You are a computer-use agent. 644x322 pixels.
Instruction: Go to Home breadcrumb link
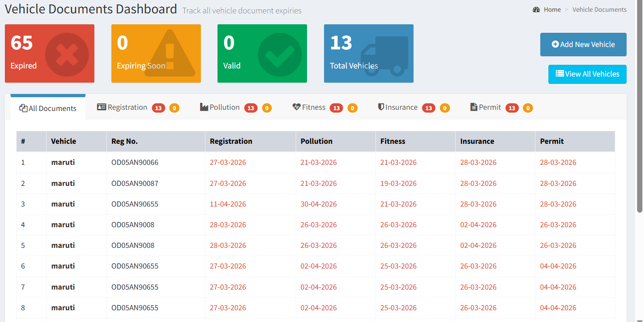pyautogui.click(x=552, y=10)
